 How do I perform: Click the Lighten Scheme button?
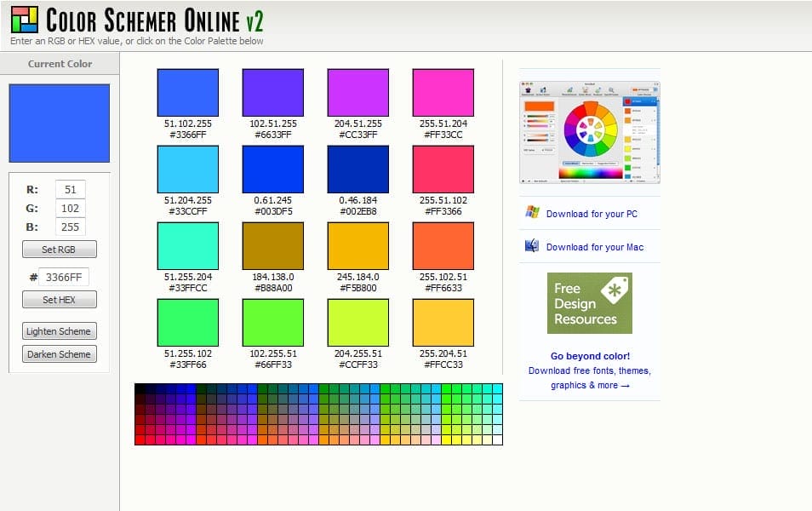[x=59, y=330]
